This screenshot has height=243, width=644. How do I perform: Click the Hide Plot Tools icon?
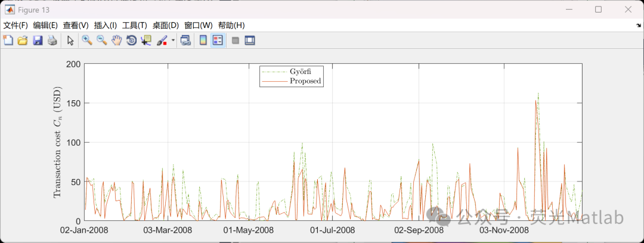click(236, 40)
